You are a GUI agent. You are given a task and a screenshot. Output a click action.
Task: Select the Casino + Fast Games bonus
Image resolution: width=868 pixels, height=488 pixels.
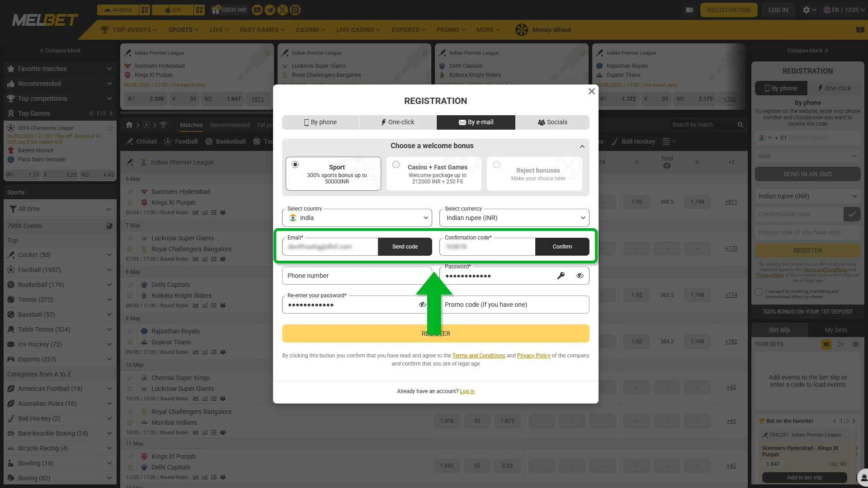[434, 174]
